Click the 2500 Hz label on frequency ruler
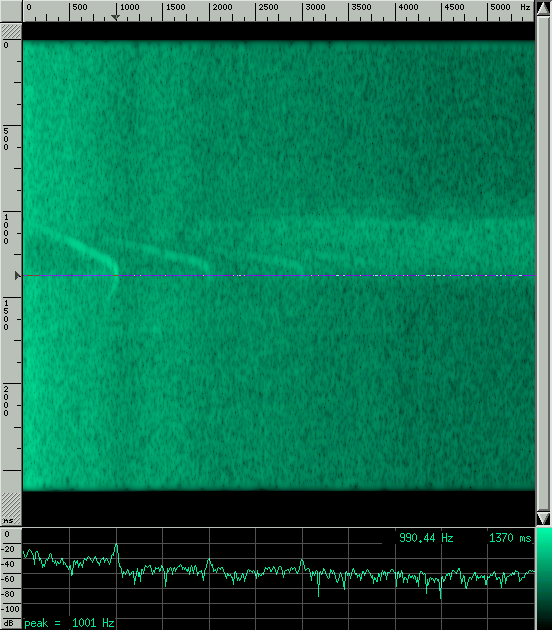Screen dimensions: 552x630 point(268,7)
